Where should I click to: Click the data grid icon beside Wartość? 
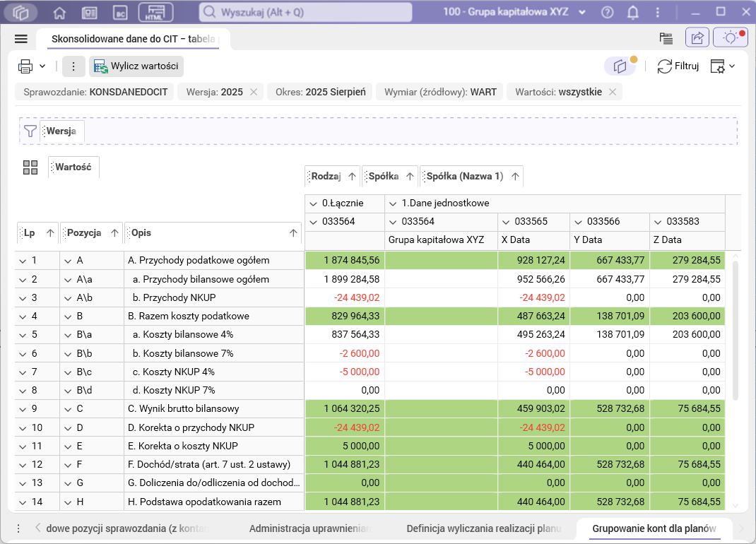pos(30,167)
